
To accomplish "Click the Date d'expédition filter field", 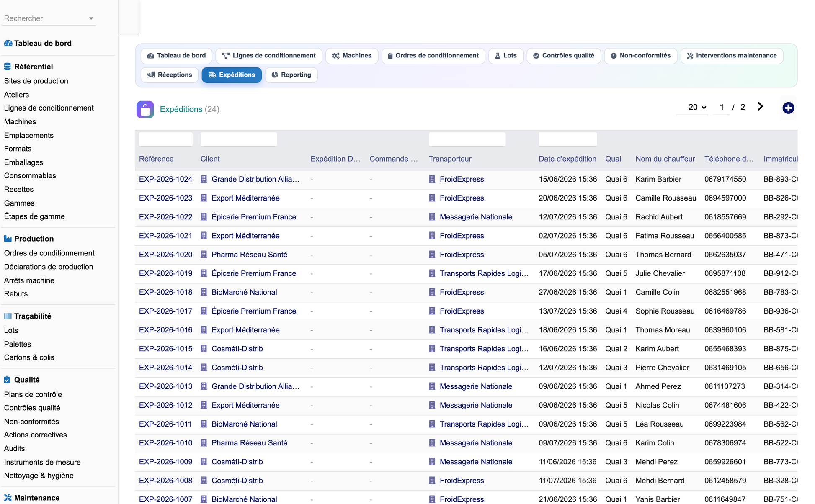I will [568, 139].
